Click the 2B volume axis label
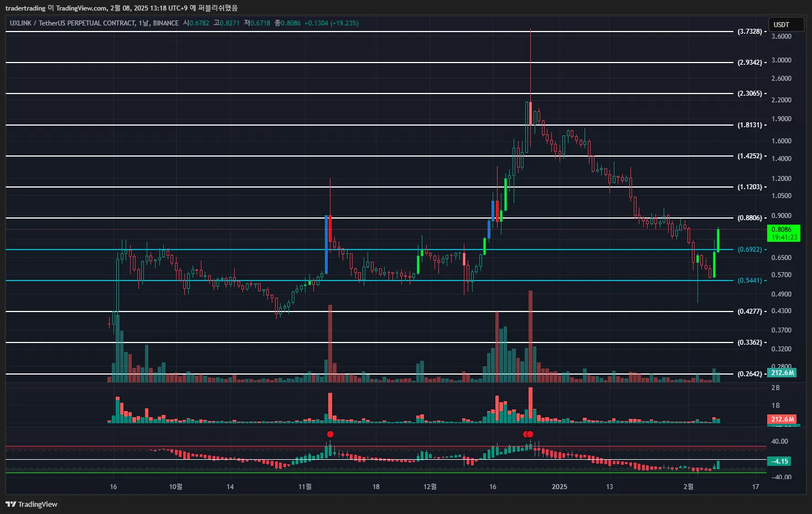This screenshot has width=812, height=514. click(775, 388)
